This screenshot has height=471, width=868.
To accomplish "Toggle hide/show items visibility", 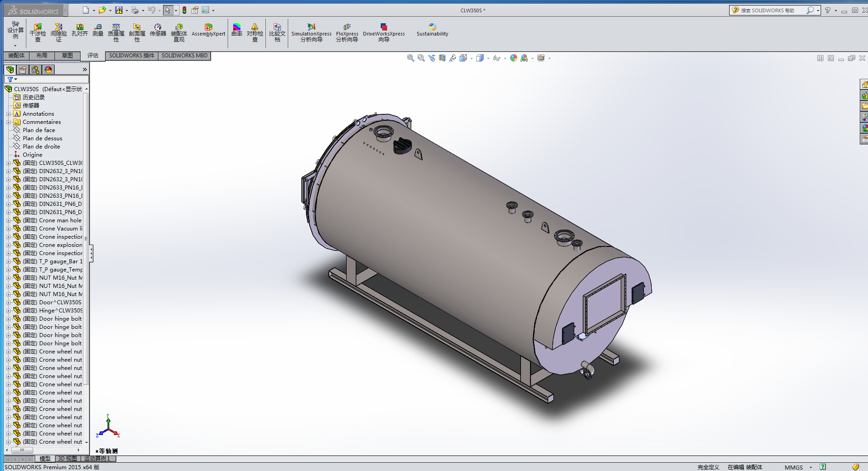I will pos(497,58).
